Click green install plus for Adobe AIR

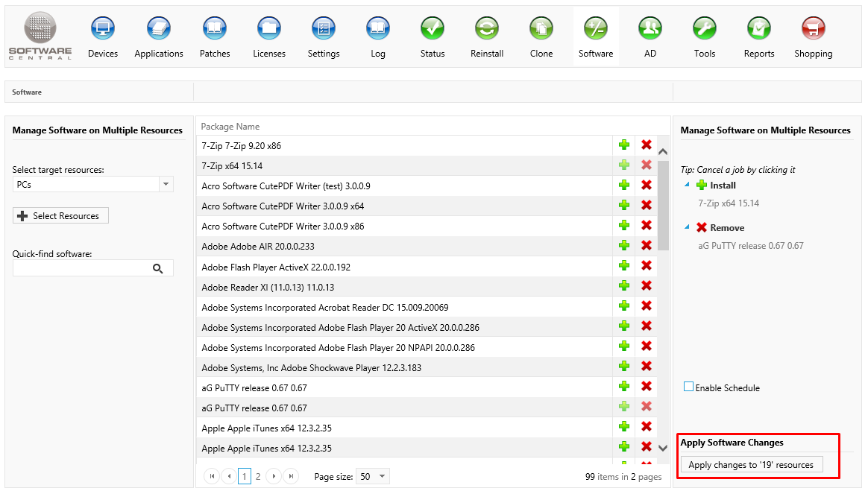click(624, 246)
